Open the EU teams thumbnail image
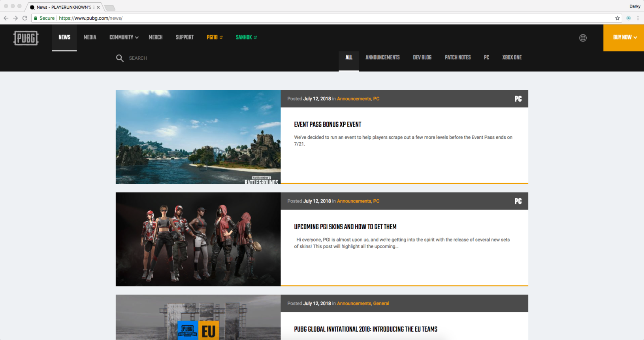Viewport: 644px width, 340px height. 198,317
